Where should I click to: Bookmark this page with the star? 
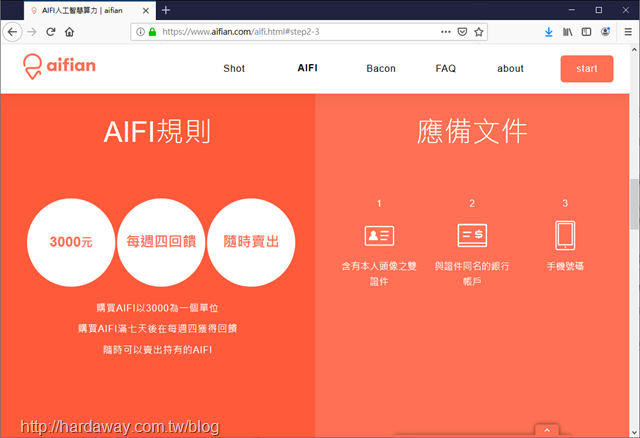tap(479, 32)
